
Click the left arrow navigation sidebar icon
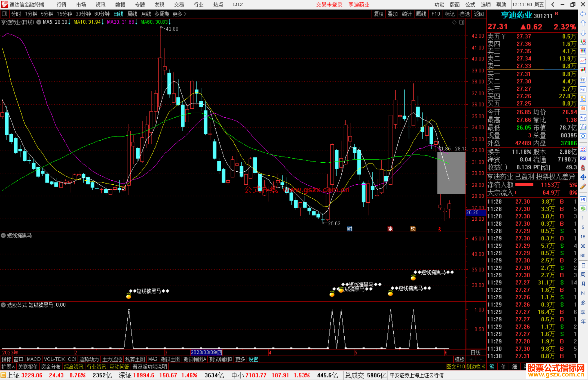pyautogui.click(x=583, y=14)
